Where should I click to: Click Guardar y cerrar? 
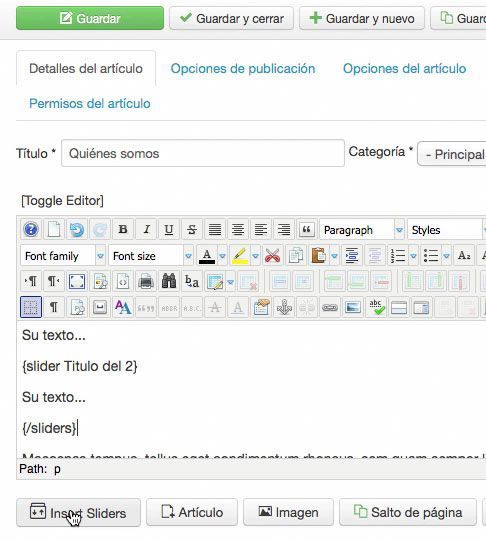click(x=231, y=18)
